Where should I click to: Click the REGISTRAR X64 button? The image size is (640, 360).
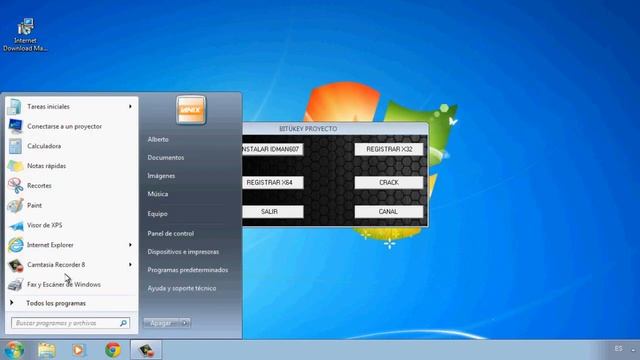[273, 182]
